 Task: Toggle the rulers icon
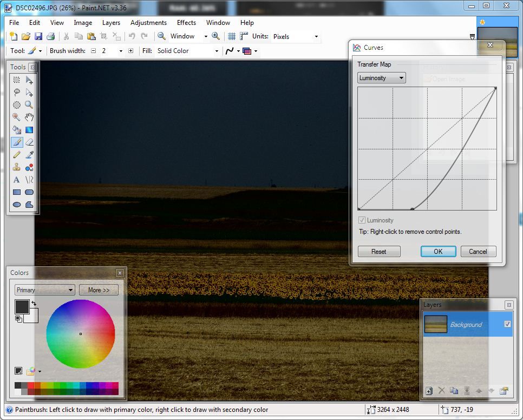[244, 36]
